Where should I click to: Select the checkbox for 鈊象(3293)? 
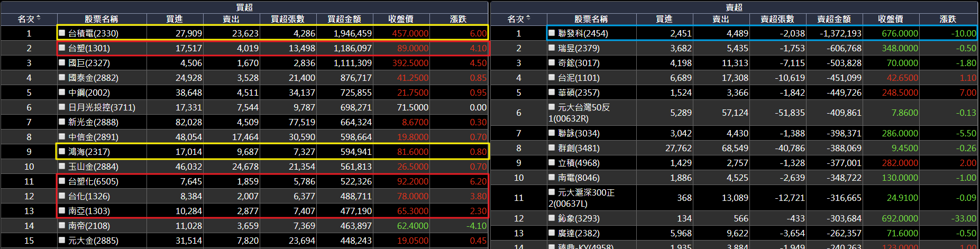point(552,218)
